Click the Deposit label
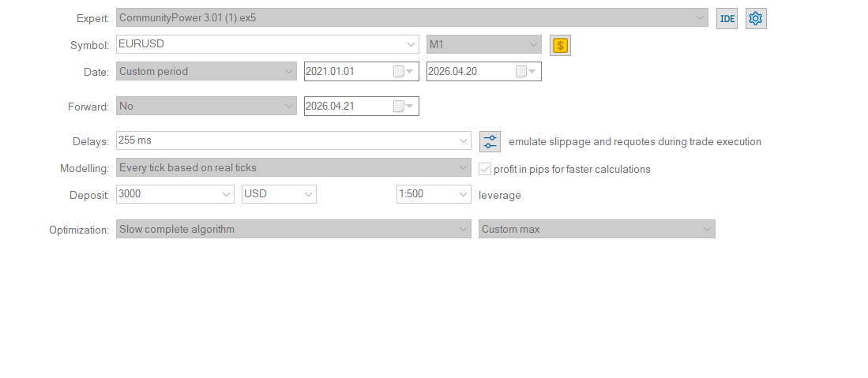The image size is (868, 378). point(89,196)
